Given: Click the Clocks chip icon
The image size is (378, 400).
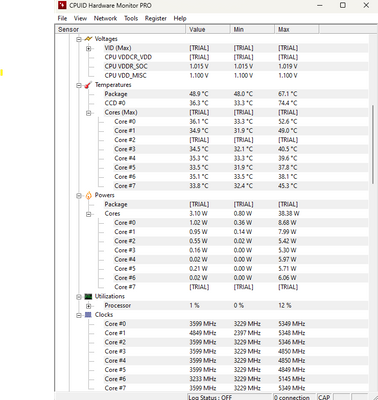Looking at the screenshot, I should (x=88, y=315).
